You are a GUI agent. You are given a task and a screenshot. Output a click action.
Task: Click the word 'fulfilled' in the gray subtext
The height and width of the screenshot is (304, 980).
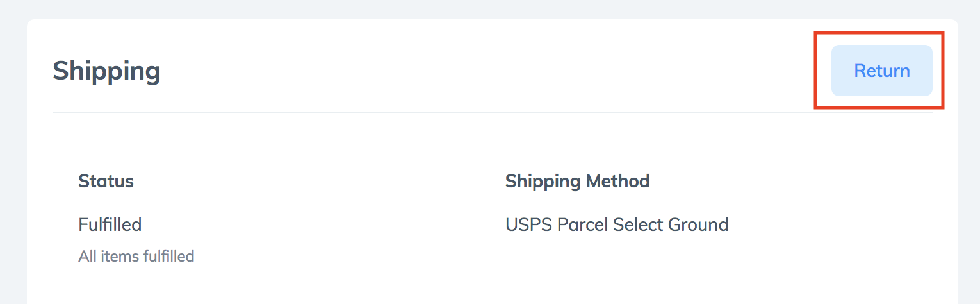point(168,257)
